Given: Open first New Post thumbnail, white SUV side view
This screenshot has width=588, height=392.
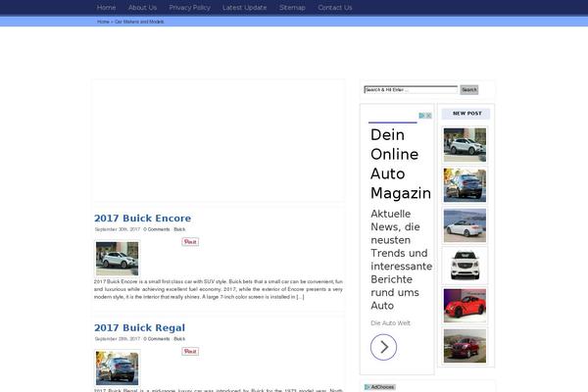Looking at the screenshot, I should coord(465,145).
